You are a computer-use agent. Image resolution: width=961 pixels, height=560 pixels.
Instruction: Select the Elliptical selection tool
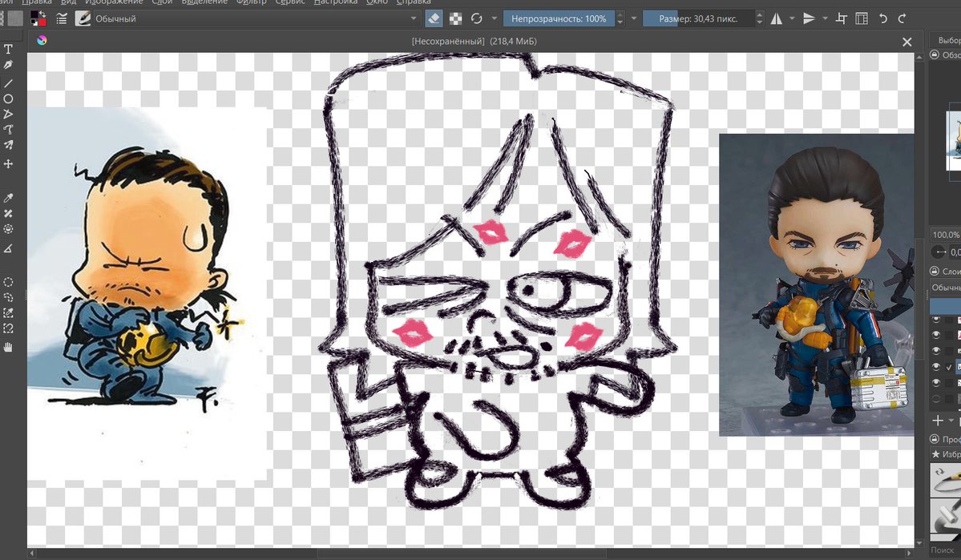(x=9, y=283)
